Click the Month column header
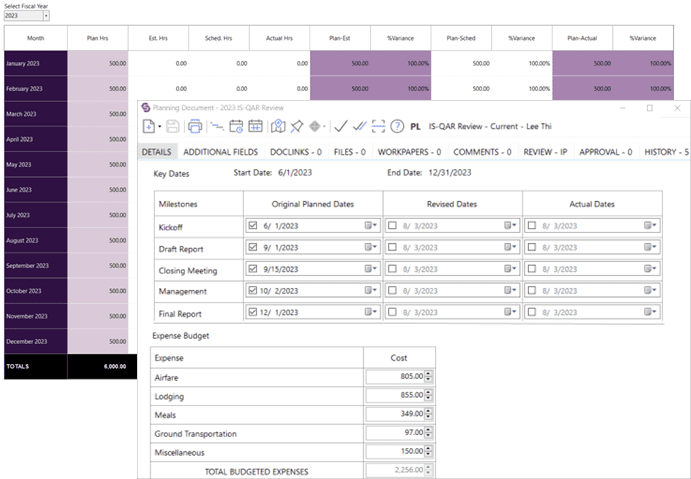Viewport: 691px width, 479px height. [x=36, y=38]
